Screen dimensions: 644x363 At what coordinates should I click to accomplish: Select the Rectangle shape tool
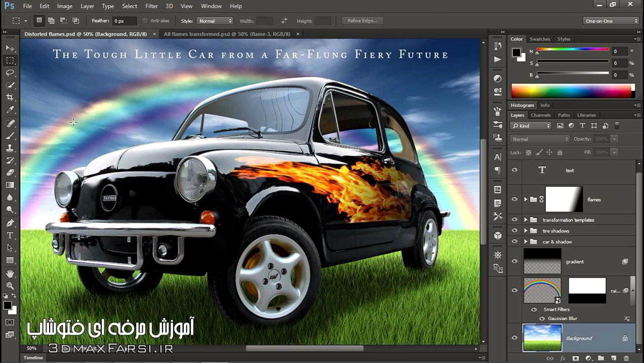coord(10,260)
